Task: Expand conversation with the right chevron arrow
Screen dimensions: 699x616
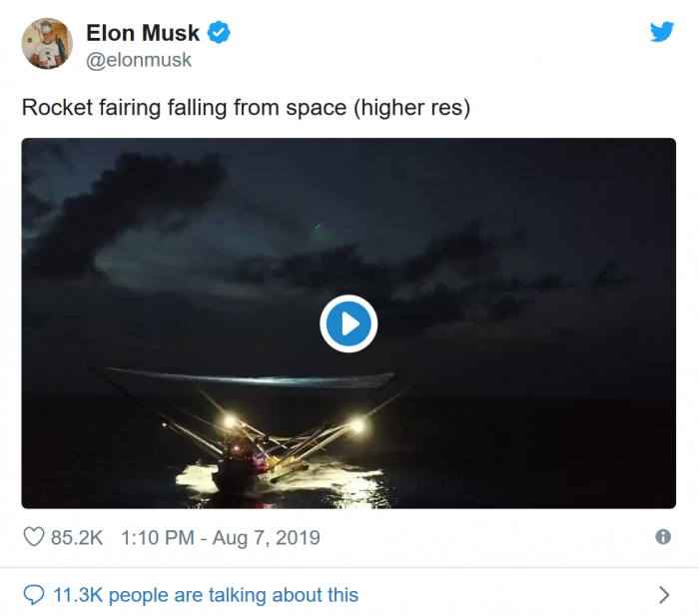Action: click(x=664, y=595)
